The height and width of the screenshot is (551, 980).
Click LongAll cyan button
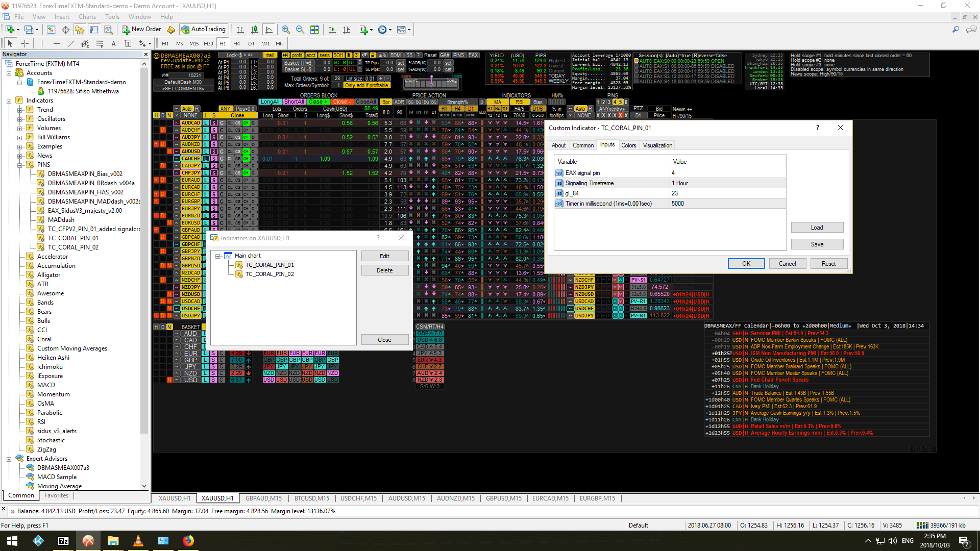[x=270, y=102]
